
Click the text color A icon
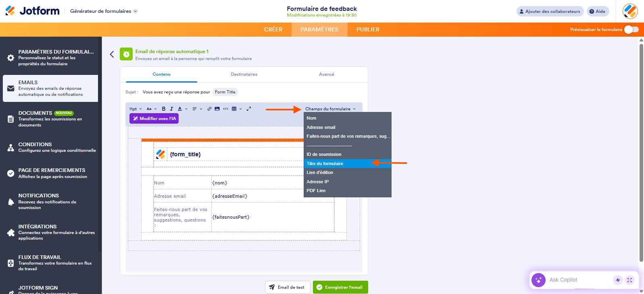click(x=180, y=109)
